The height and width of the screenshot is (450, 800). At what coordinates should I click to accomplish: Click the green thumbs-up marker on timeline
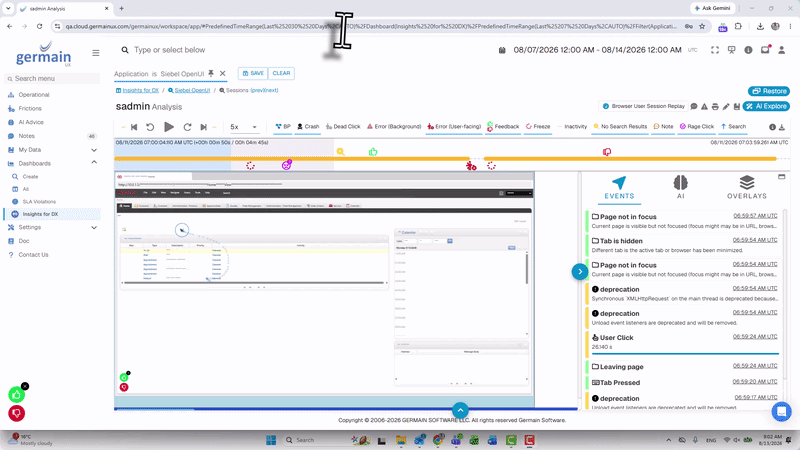pyautogui.click(x=373, y=152)
